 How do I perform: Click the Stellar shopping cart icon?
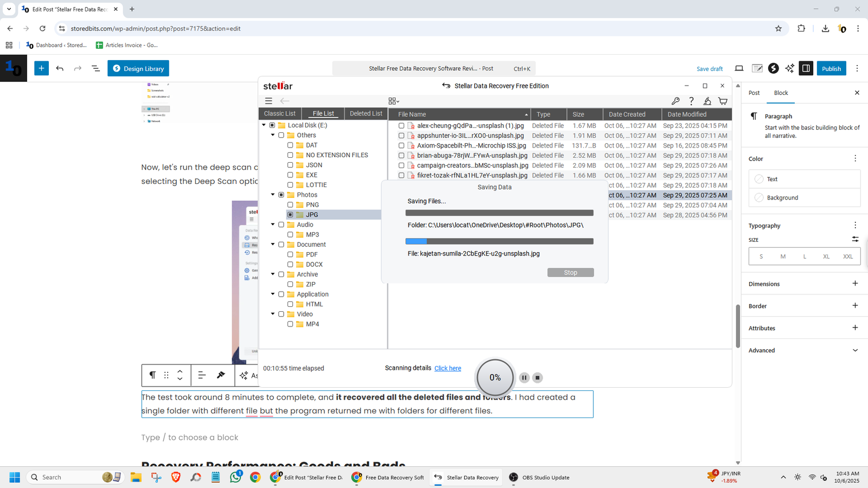point(723,101)
